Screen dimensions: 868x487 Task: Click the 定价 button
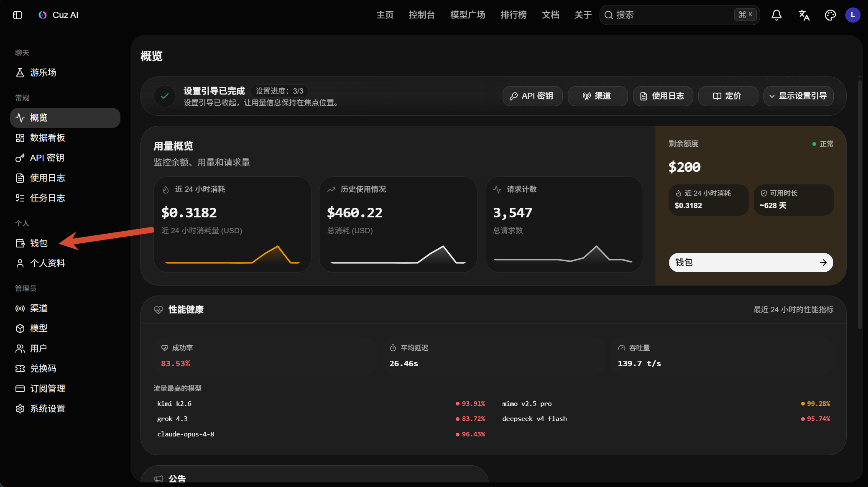click(728, 96)
